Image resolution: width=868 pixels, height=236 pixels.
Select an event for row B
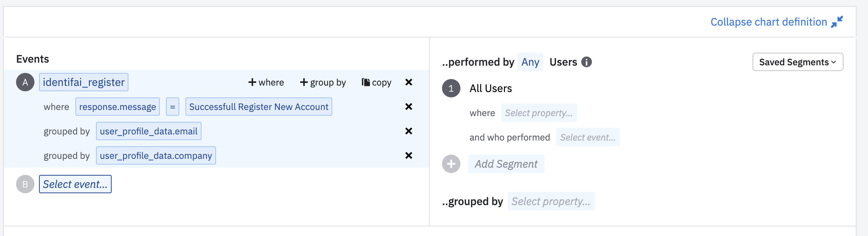pyautogui.click(x=75, y=184)
